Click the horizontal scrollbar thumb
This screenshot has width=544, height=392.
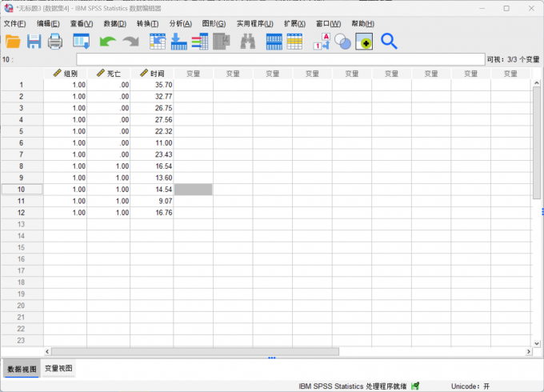click(x=195, y=351)
